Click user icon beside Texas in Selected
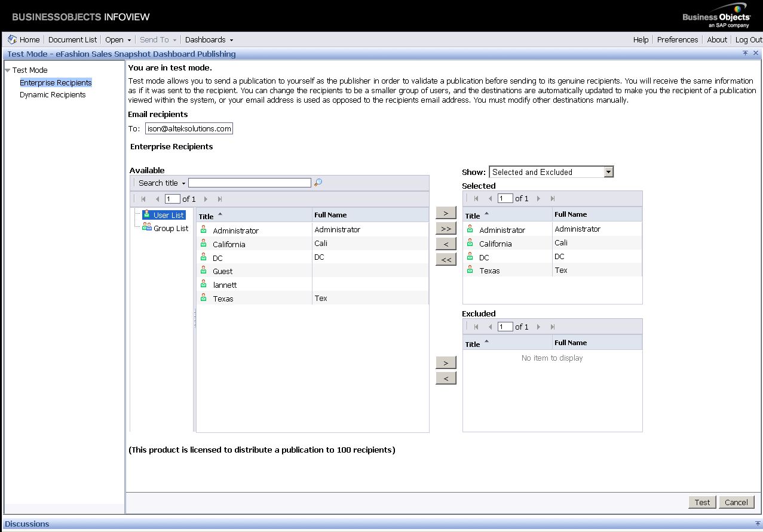This screenshot has height=532, width=763. pos(470,270)
